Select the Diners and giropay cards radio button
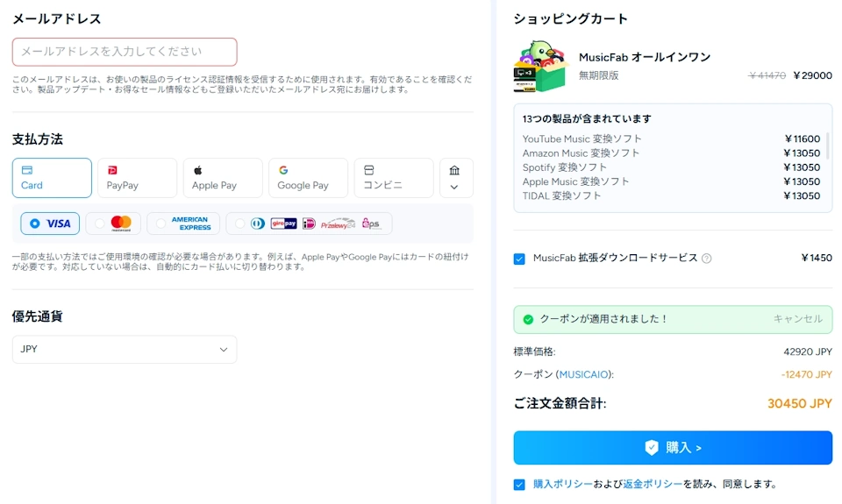This screenshot has height=504, width=842. [239, 224]
